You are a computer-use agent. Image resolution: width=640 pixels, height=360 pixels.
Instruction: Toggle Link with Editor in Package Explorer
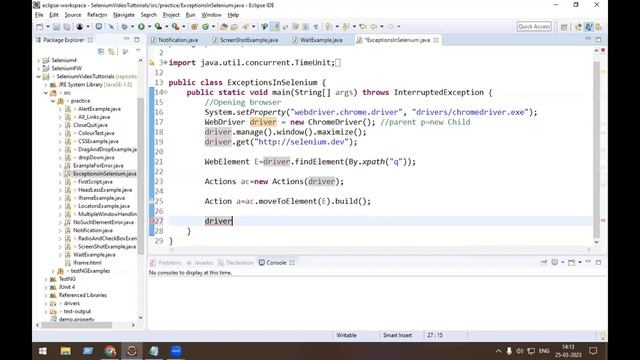click(x=111, y=51)
